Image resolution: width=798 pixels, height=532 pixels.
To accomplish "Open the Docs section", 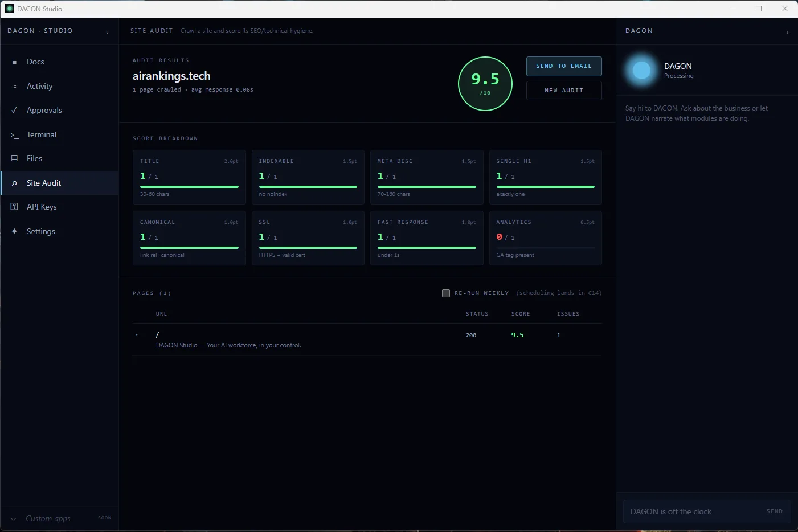I will click(x=60, y=62).
